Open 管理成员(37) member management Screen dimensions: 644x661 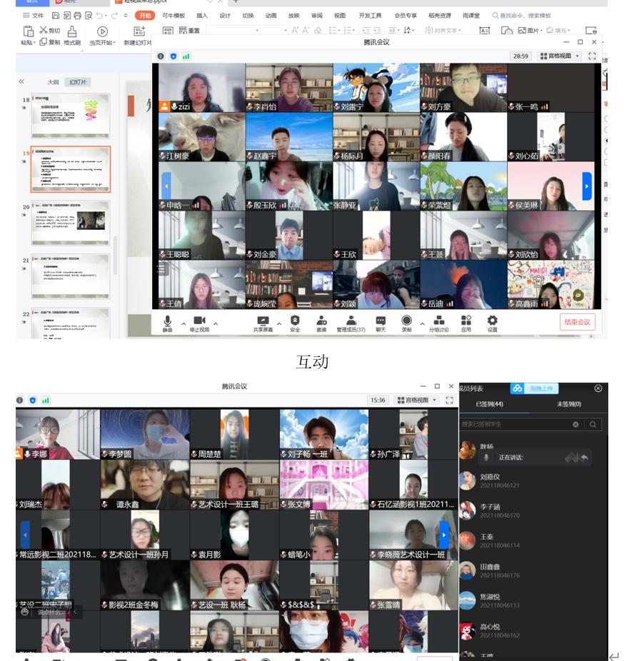[x=351, y=323]
